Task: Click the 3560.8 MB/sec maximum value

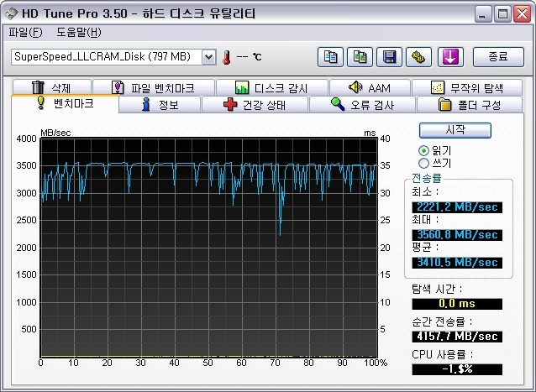Action: pyautogui.click(x=457, y=235)
